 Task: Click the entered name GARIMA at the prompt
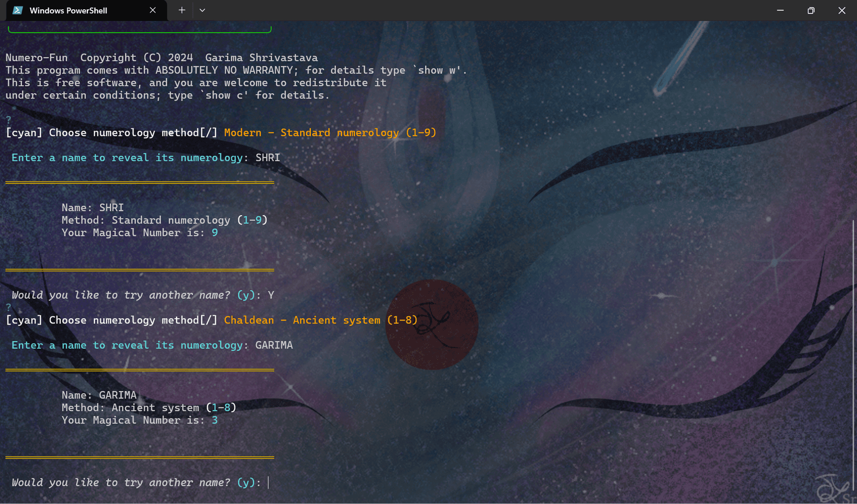[274, 345]
